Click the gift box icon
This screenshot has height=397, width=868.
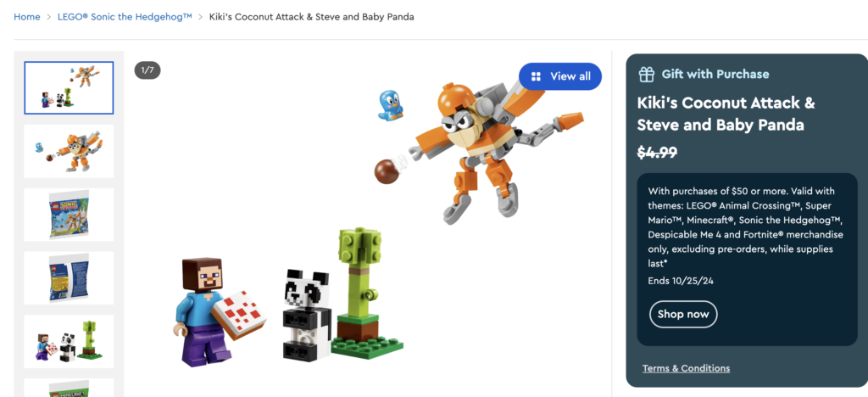pyautogui.click(x=646, y=74)
